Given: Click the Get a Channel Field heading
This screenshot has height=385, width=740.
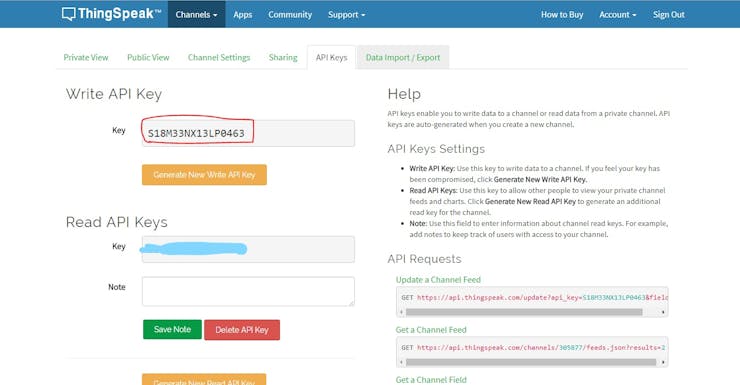Looking at the screenshot, I should click(431, 380).
